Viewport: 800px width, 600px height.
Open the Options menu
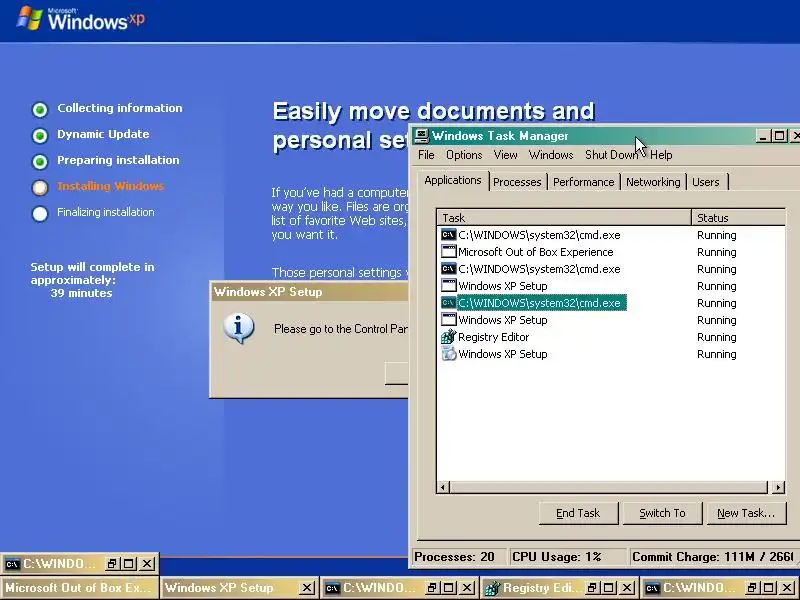point(464,155)
